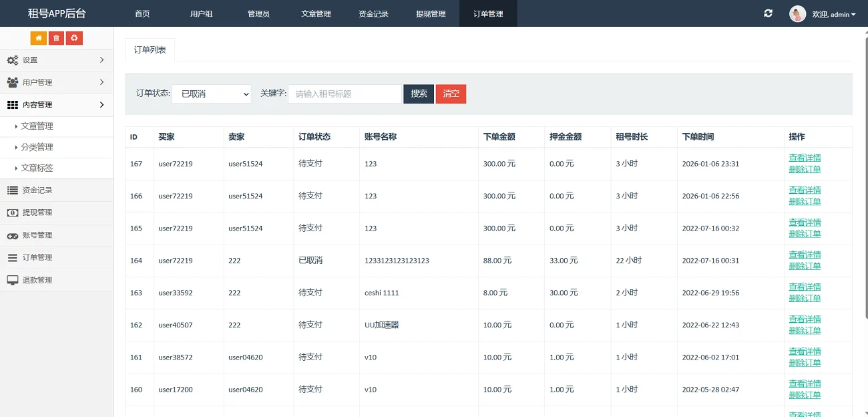Viewport: 868px width, 417px height.
Task: Click the 请输入租号标题 keyword input field
Action: point(345,94)
